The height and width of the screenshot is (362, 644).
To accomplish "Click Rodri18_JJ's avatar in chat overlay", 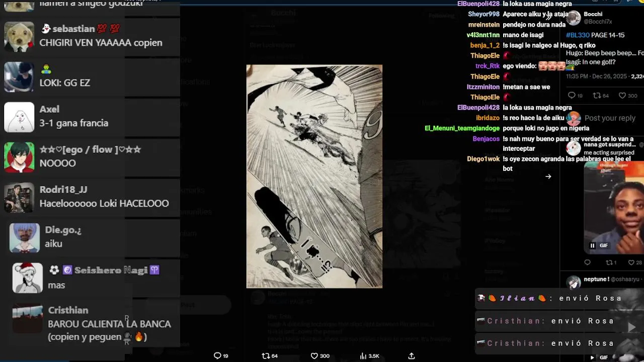I will 19,198.
